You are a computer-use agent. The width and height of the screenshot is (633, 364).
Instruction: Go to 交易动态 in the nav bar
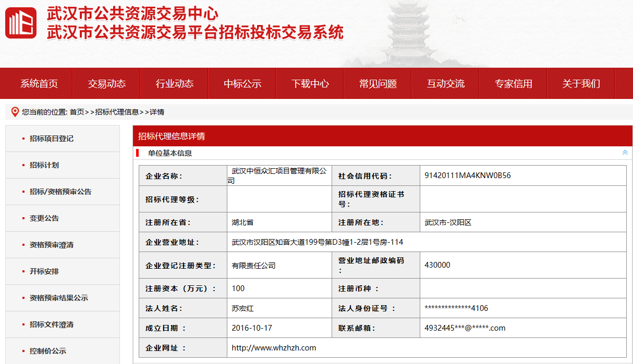coord(107,83)
